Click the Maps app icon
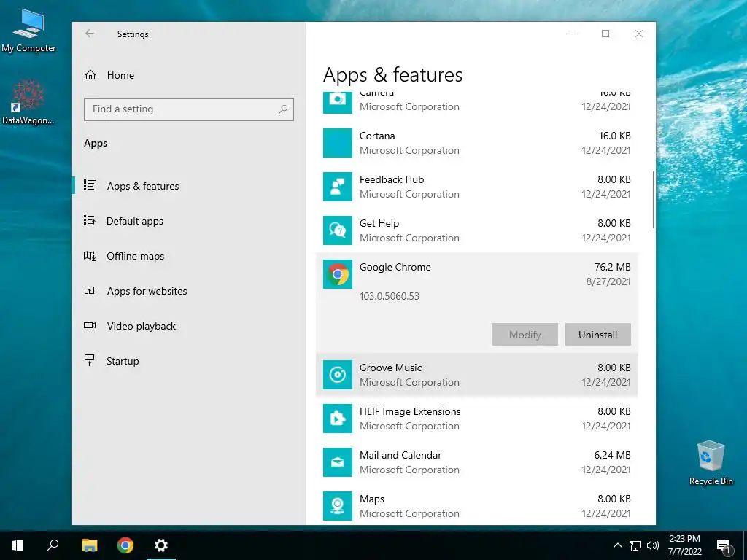 337,506
